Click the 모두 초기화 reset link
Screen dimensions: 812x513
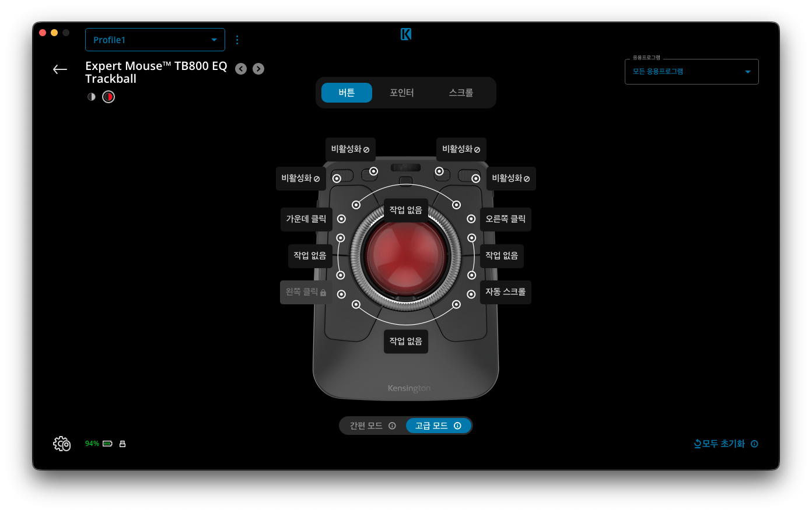(x=719, y=444)
